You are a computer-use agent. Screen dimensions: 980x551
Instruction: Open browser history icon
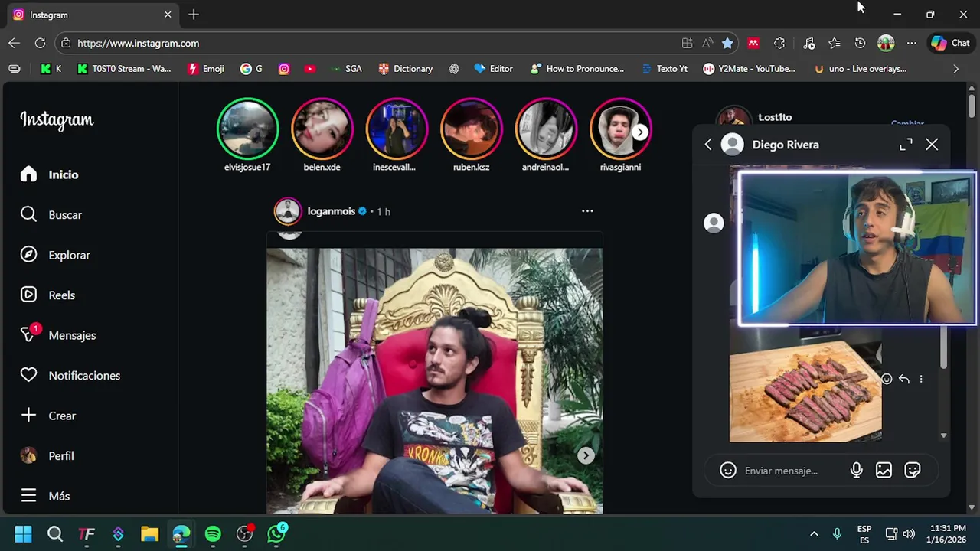(860, 44)
